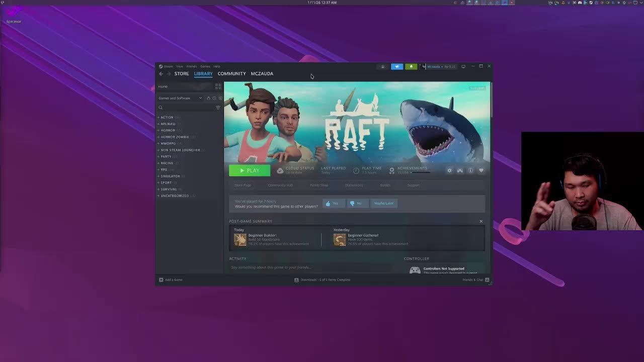
Task: Enter Big Picture mode via monitor icon
Action: (463, 66)
